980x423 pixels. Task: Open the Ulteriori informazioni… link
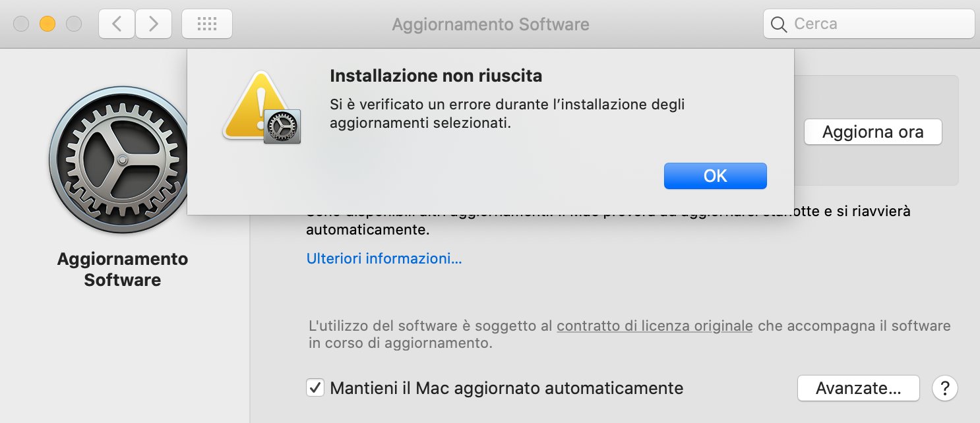[x=384, y=258]
